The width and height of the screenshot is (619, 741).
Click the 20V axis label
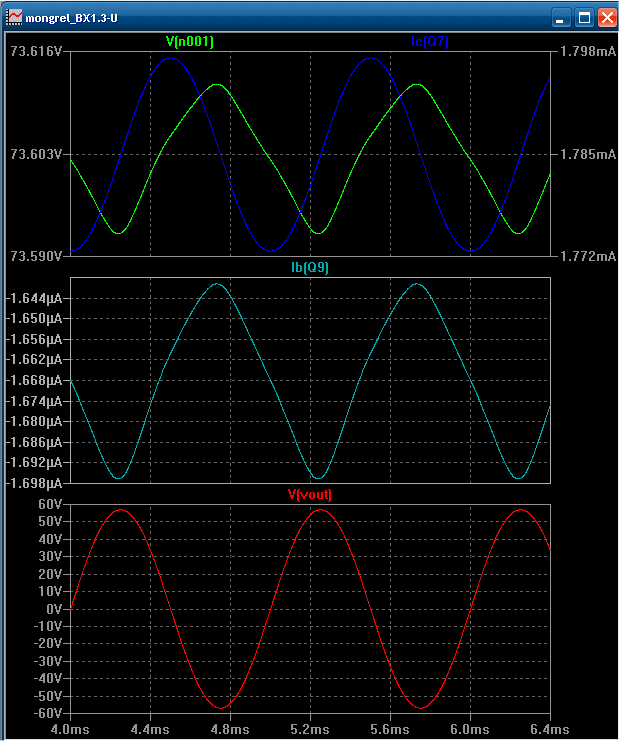pyautogui.click(x=50, y=575)
